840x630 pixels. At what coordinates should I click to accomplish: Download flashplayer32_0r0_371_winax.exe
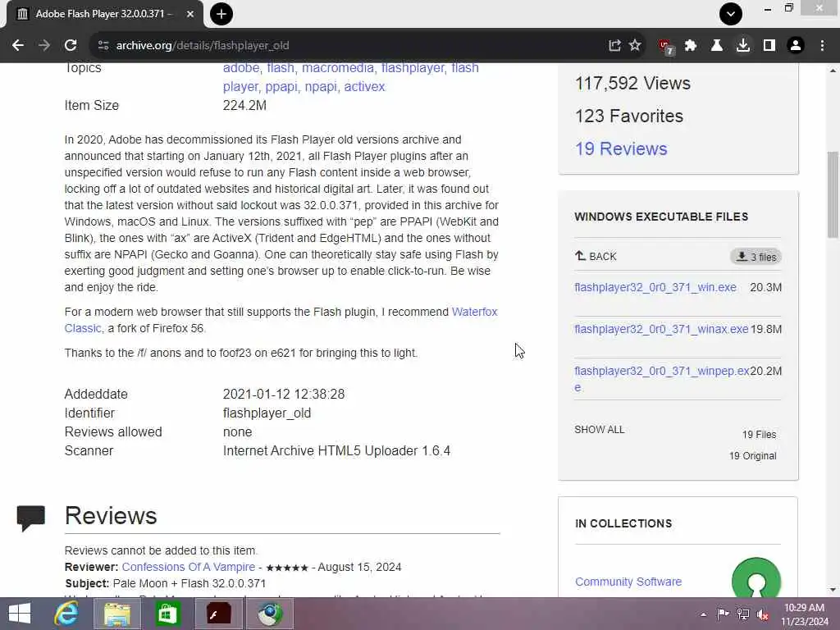coord(661,329)
